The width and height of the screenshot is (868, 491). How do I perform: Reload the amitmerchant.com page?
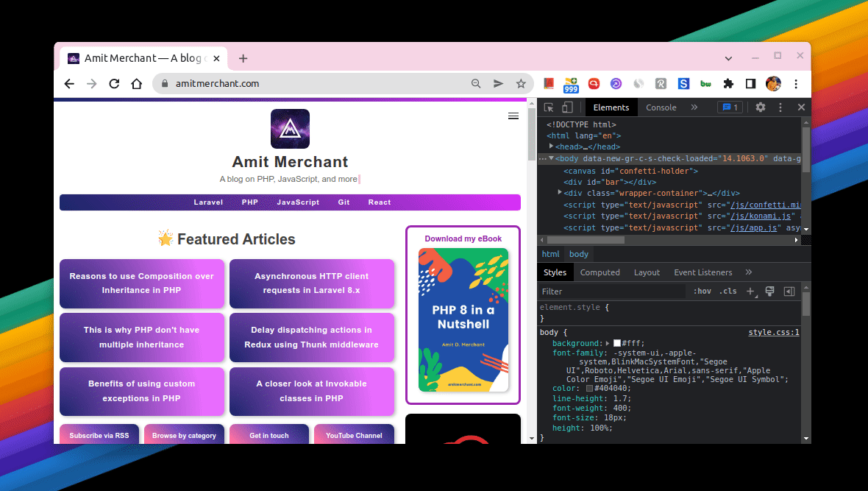tap(114, 84)
